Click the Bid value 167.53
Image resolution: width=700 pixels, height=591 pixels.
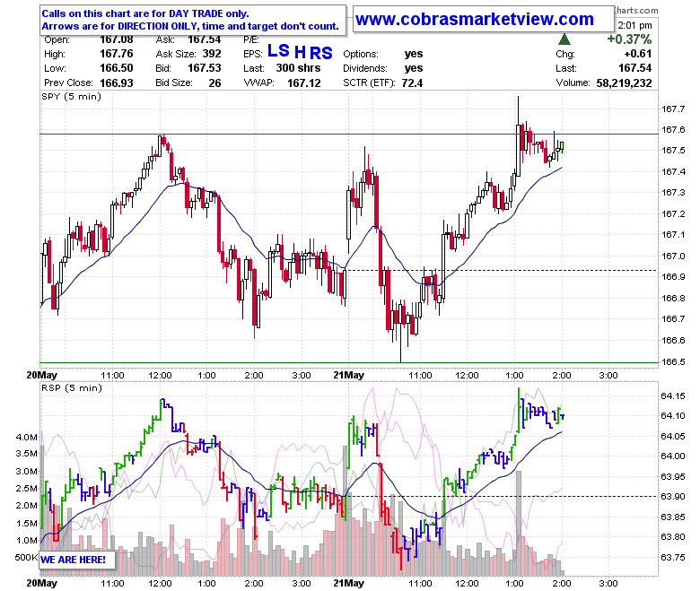pyautogui.click(x=204, y=68)
